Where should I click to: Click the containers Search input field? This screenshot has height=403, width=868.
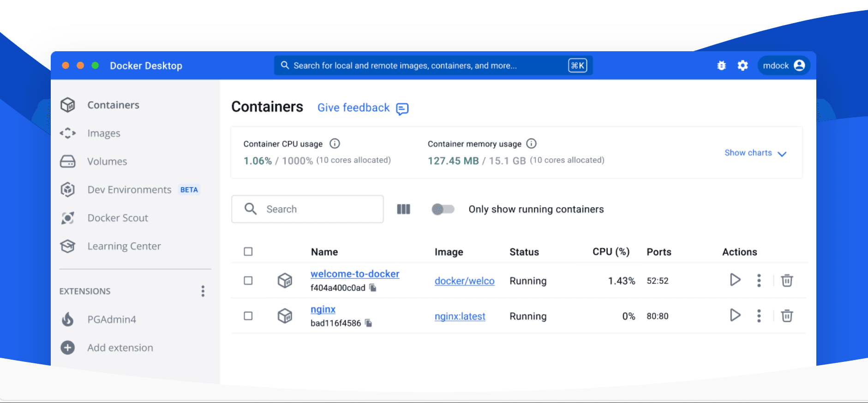tap(307, 209)
